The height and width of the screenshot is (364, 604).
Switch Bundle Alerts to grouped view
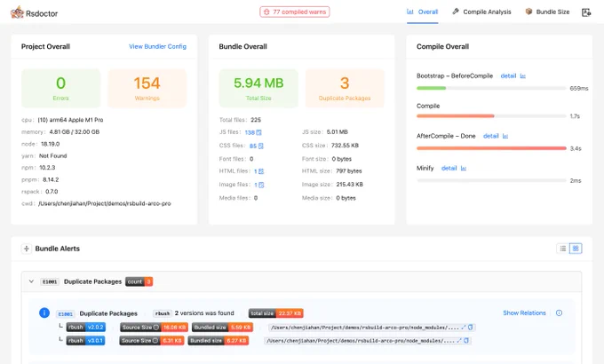pyautogui.click(x=576, y=249)
